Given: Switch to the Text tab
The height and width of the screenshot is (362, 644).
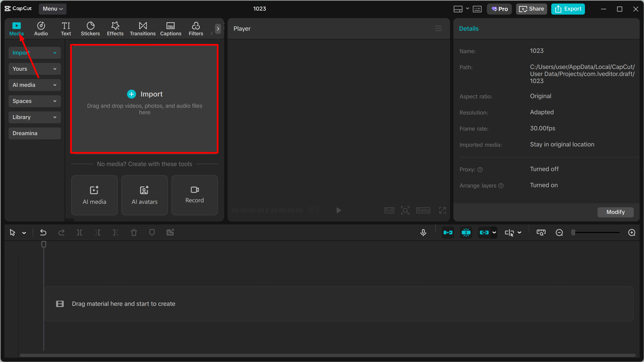Looking at the screenshot, I should (x=66, y=29).
